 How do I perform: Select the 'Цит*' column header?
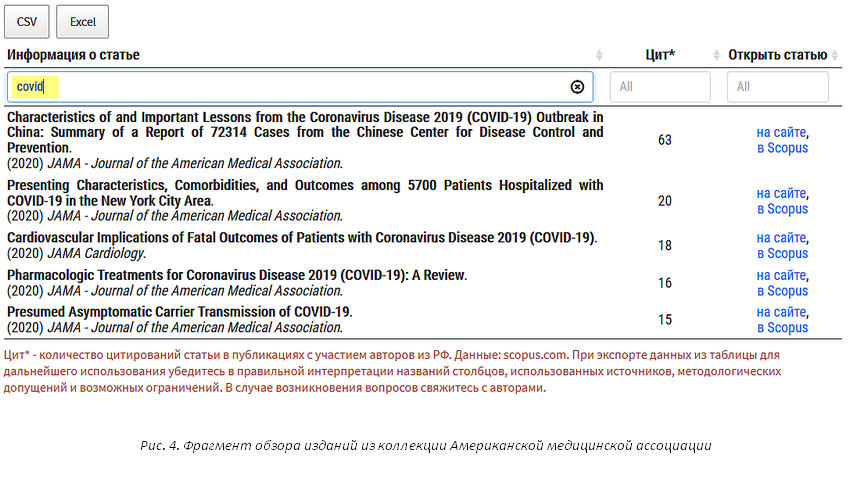click(x=660, y=55)
